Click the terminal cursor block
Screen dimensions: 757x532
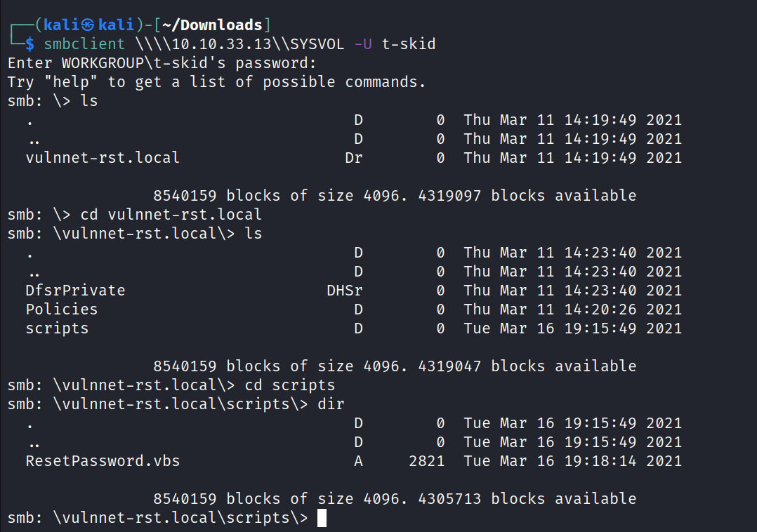point(322,519)
